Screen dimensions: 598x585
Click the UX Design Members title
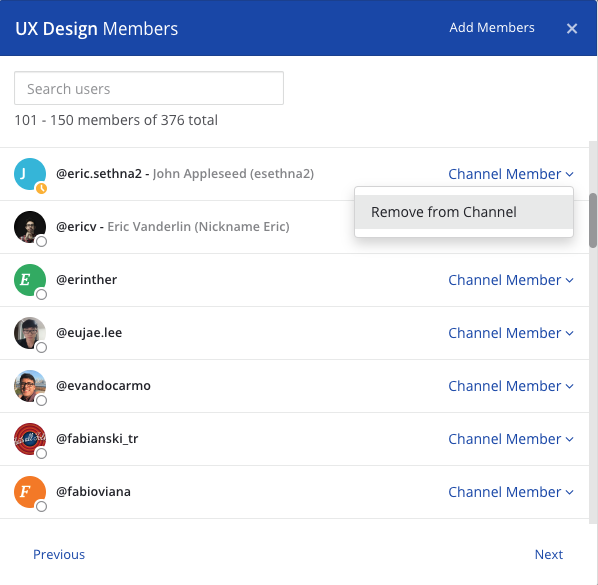click(x=96, y=29)
